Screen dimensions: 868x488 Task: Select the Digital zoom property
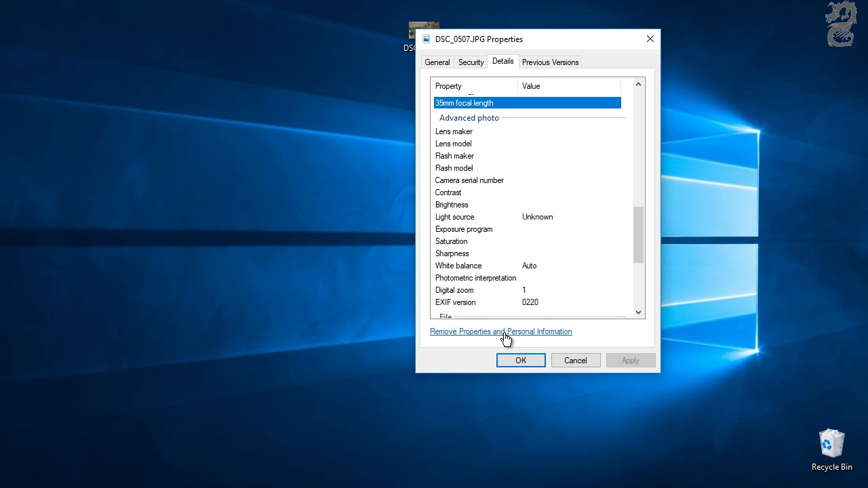(x=454, y=290)
